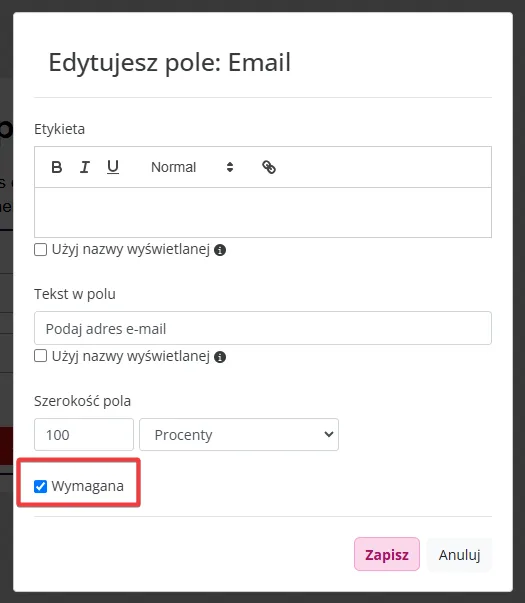Apply underline formatting in label editor
Image resolution: width=525 pixels, height=603 pixels.
113,167
